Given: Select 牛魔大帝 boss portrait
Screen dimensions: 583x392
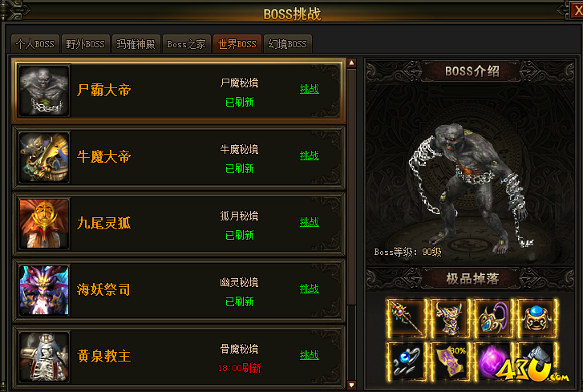Looking at the screenshot, I should (x=44, y=157).
